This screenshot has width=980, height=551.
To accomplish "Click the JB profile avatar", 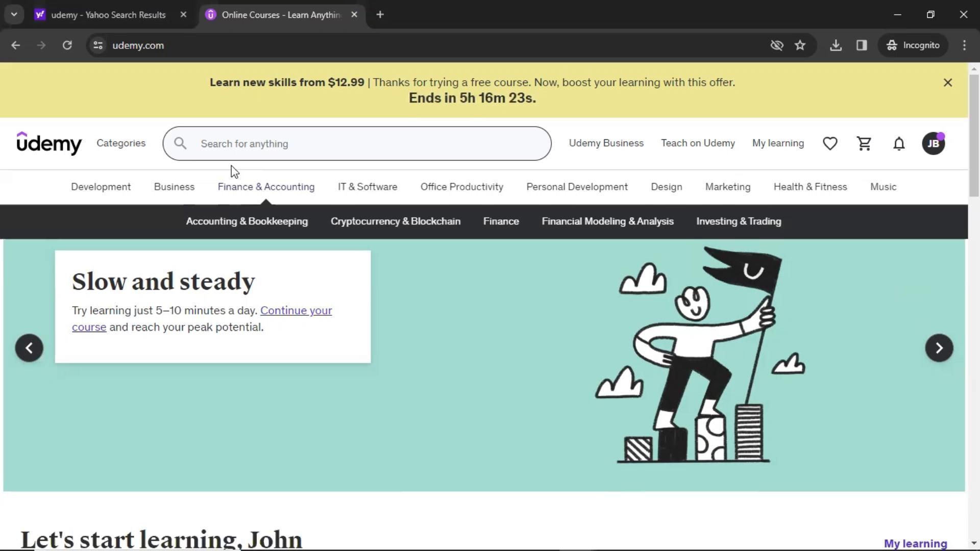I will (x=933, y=144).
